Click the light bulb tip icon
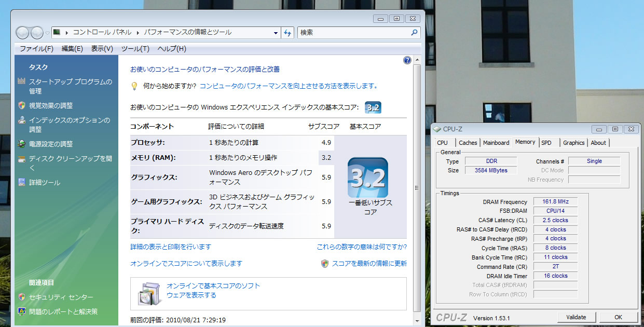Viewport: 644px width, 327px height. point(134,86)
